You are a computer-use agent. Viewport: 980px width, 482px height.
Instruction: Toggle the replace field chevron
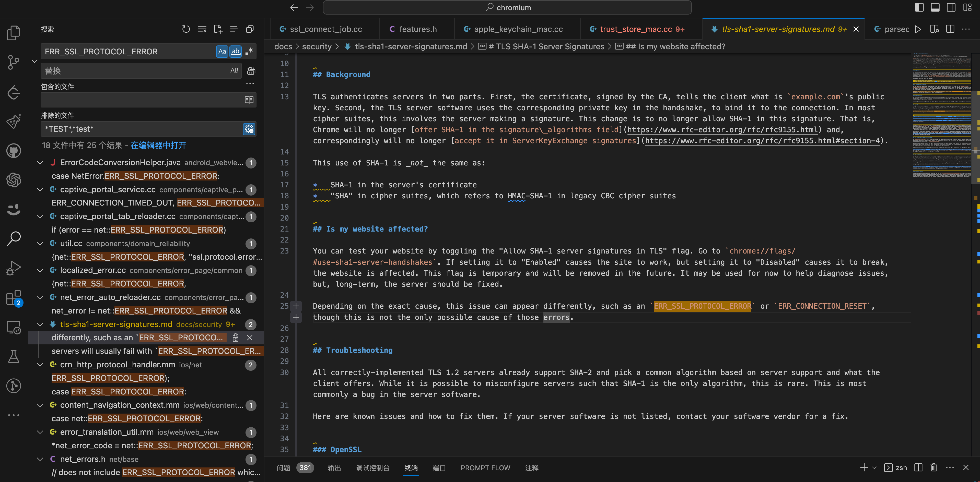coord(34,61)
